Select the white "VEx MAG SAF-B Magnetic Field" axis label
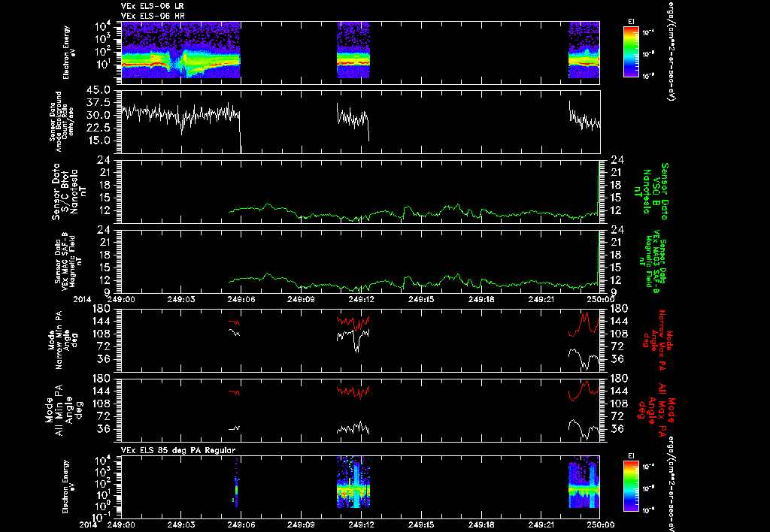The image size is (770, 532). pos(68,261)
